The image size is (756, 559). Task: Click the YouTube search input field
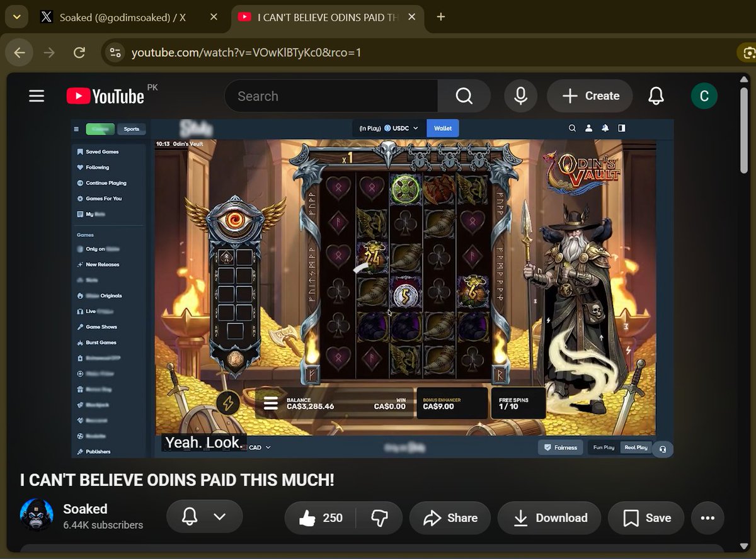point(331,96)
